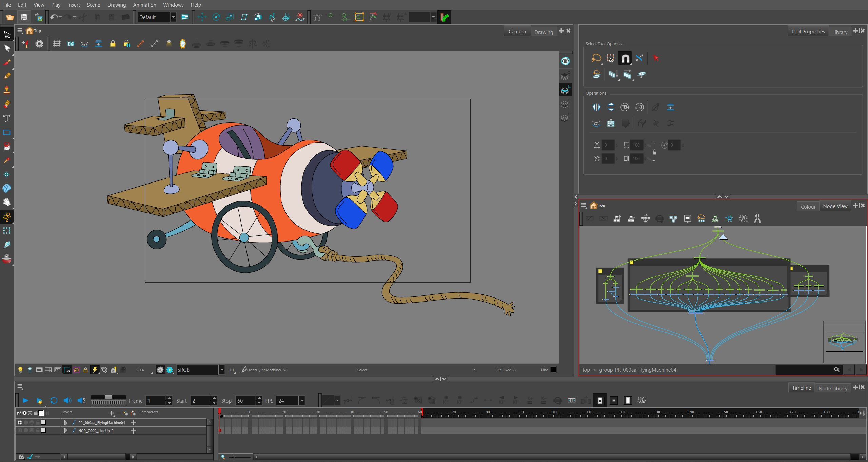This screenshot has width=868, height=462.
Task: Click the Save scene icon
Action: [x=24, y=17]
